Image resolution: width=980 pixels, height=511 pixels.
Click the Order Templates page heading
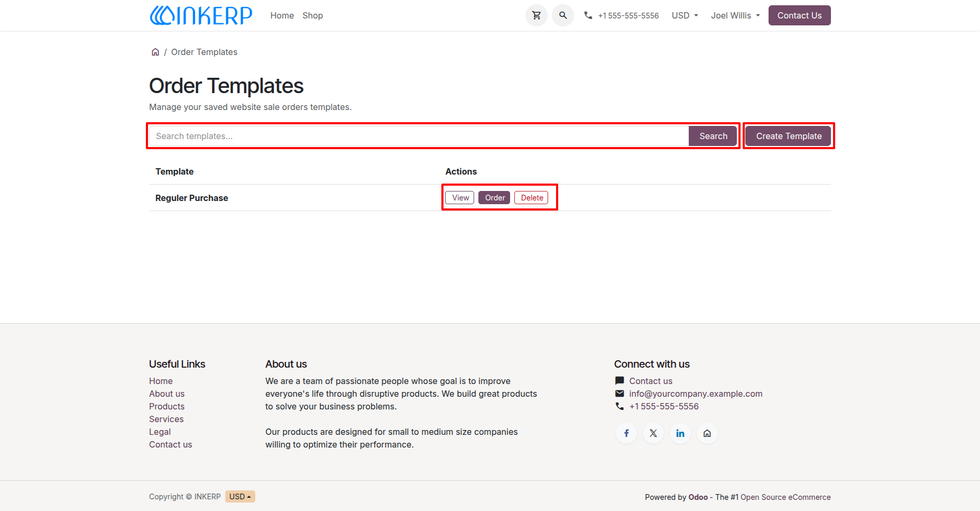tap(226, 86)
